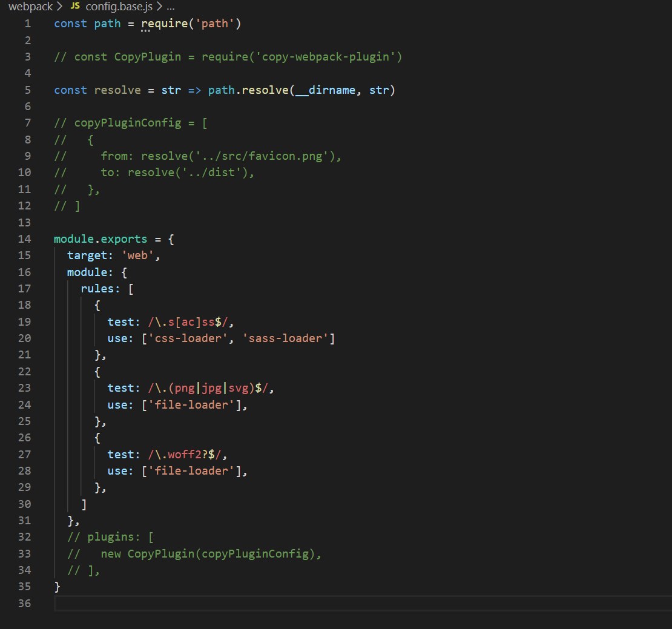Click the const resolve declaration on line 5
672x629 pixels.
pyautogui.click(x=97, y=90)
